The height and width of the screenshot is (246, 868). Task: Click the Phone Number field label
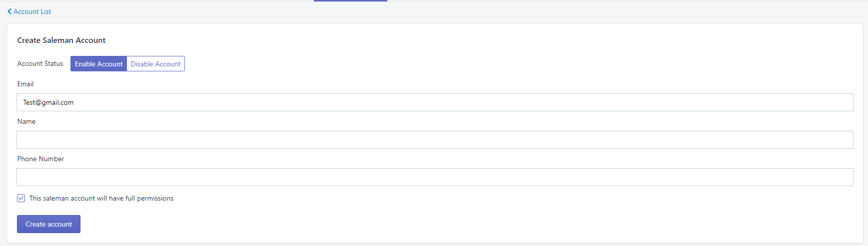coord(41,159)
